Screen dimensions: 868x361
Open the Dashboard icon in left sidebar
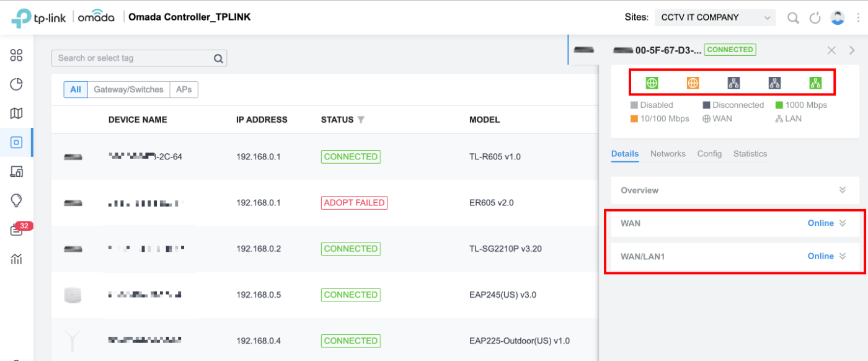[17, 55]
